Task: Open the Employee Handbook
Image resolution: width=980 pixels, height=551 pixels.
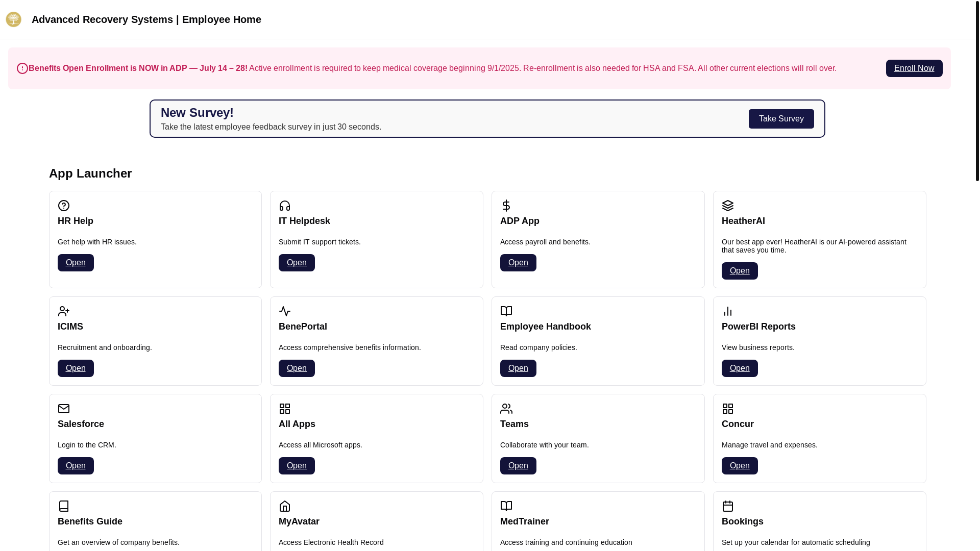Action: tap(518, 368)
